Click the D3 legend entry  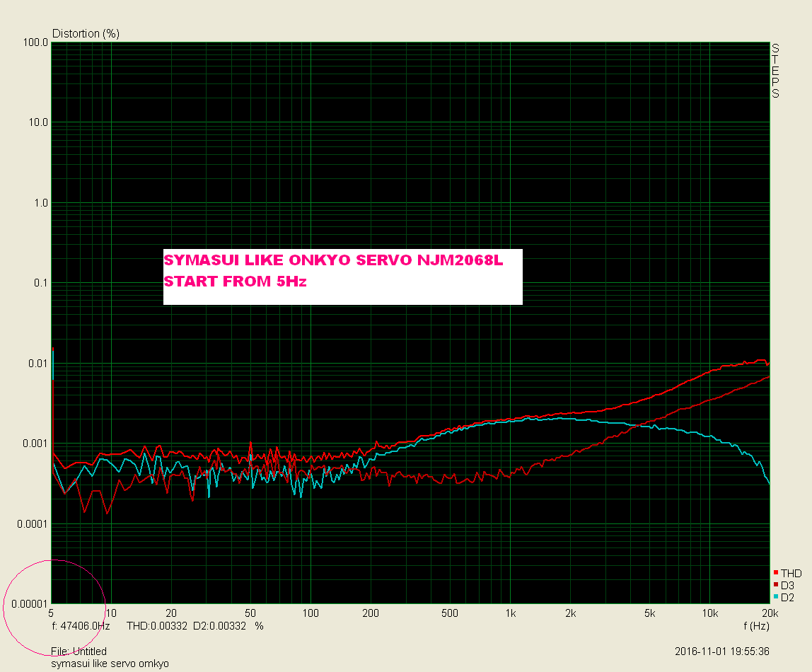point(784,585)
